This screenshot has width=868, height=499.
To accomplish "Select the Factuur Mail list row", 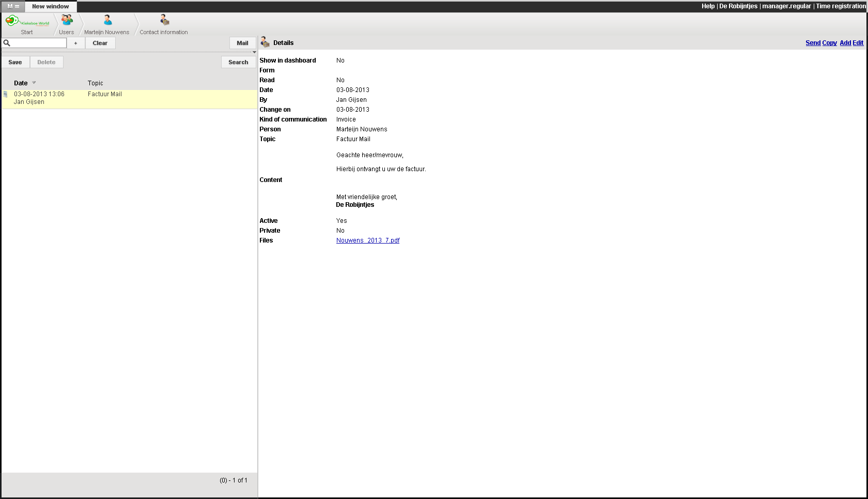I will pyautogui.click(x=129, y=98).
